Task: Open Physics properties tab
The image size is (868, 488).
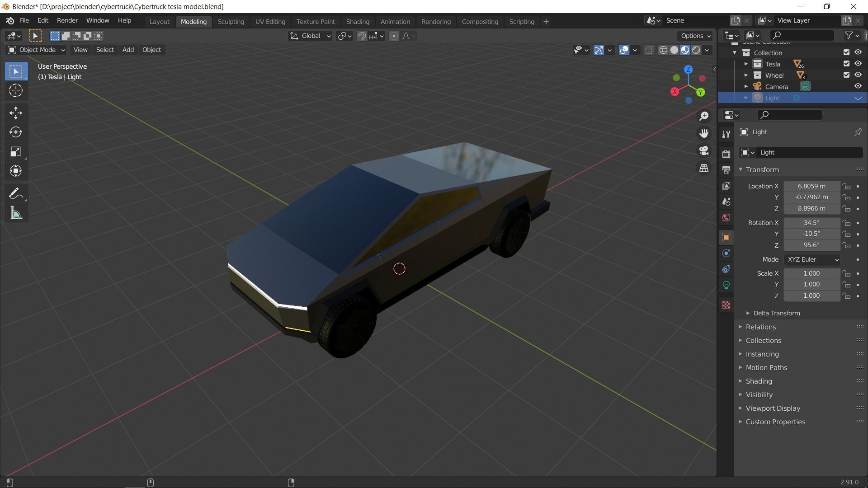Action: [726, 253]
